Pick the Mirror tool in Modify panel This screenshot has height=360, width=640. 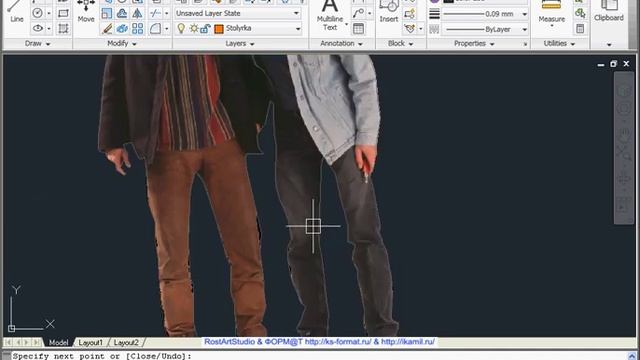coord(138,13)
